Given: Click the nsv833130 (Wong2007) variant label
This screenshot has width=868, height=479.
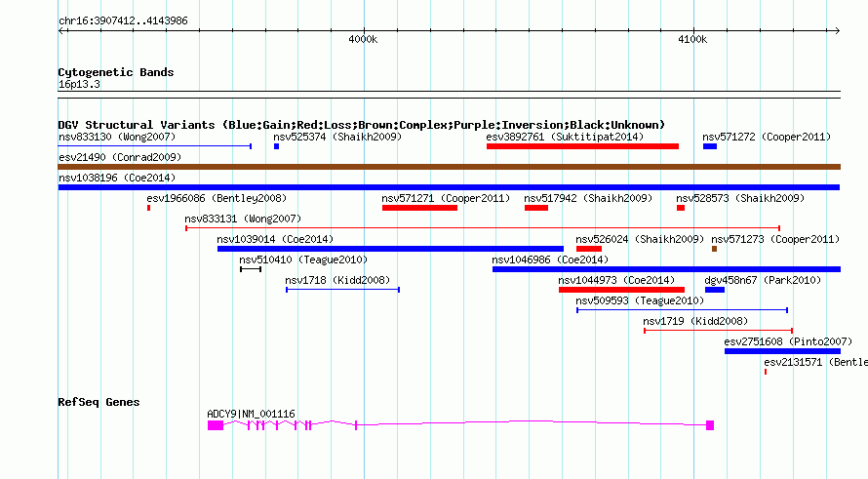Looking at the screenshot, I should point(117,137).
